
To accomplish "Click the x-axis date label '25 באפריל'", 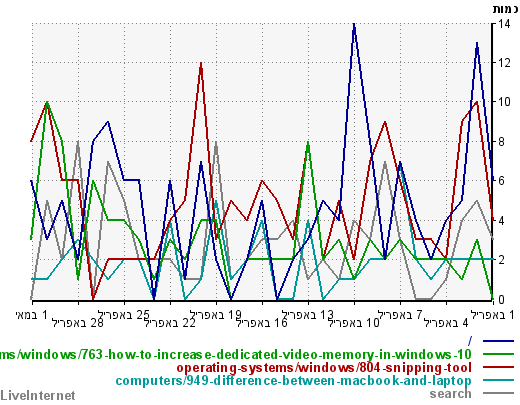I will coord(124,315).
